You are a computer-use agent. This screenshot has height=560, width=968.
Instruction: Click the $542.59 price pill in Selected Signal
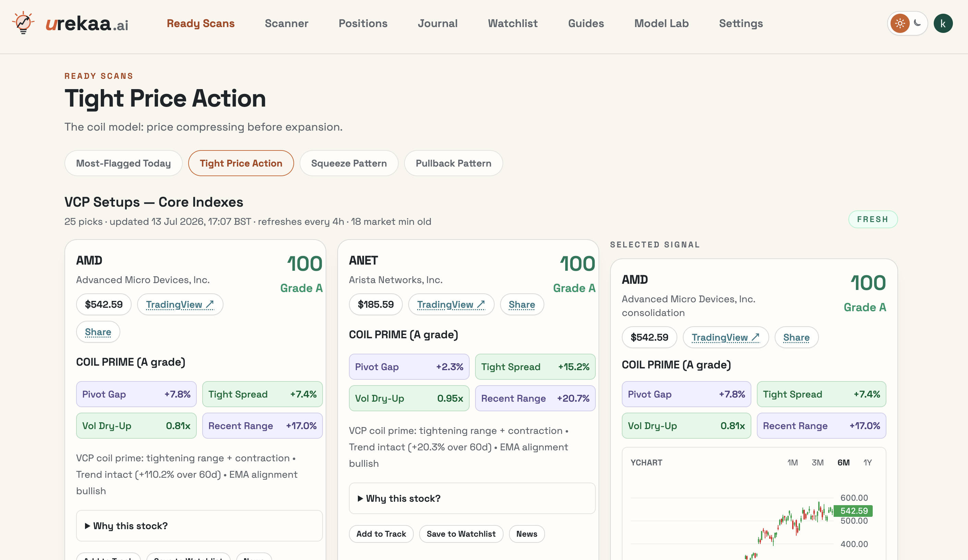649,337
